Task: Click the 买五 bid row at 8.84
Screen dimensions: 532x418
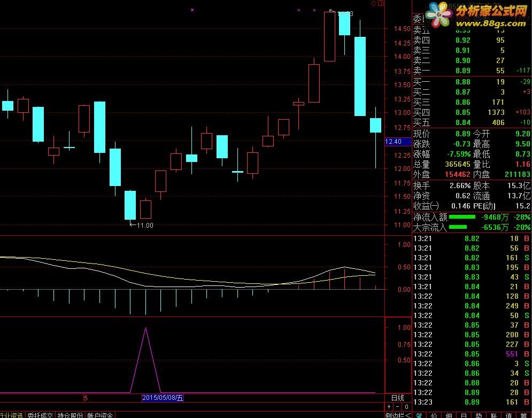Action: click(472, 122)
